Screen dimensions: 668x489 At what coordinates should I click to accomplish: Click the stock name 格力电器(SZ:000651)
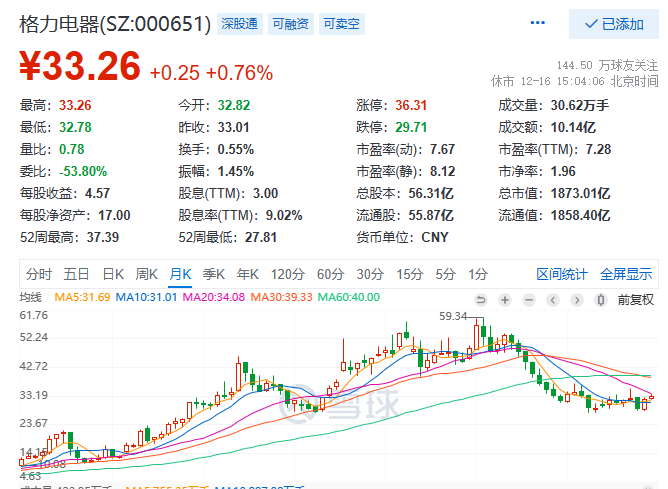(x=115, y=24)
